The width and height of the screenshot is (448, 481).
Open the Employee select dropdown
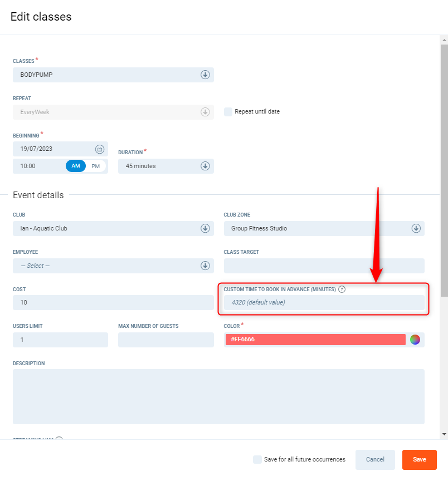point(113,266)
